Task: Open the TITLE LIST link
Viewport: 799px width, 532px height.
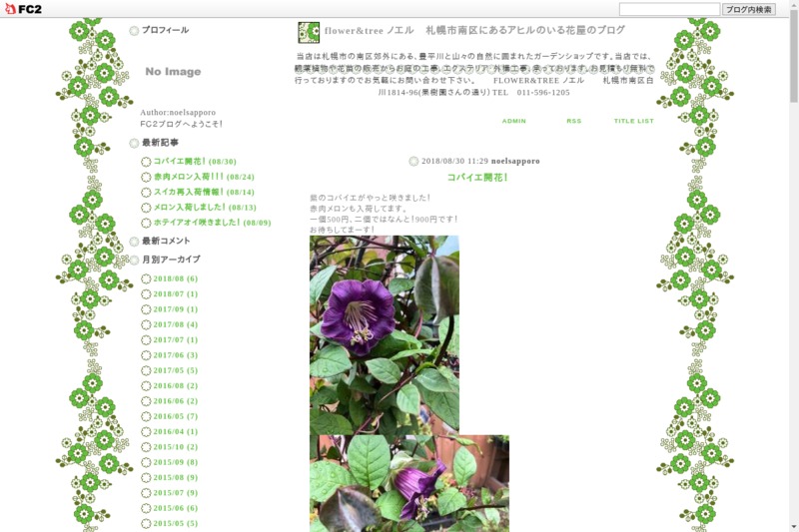Action: [633, 121]
